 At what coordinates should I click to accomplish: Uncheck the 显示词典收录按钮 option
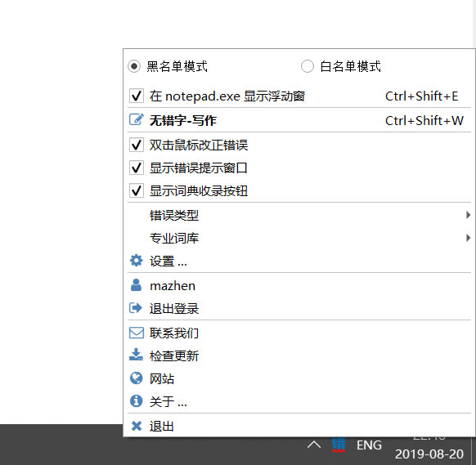(137, 190)
